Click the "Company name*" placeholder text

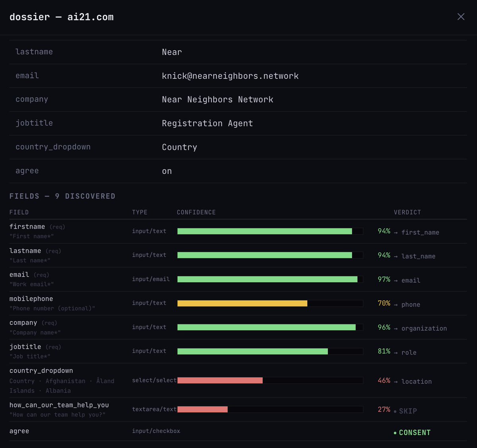point(35,332)
